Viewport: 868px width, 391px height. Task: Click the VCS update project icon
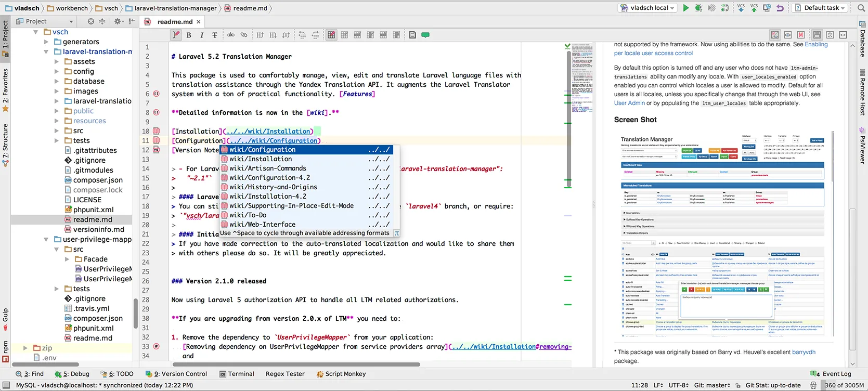pyautogui.click(x=741, y=8)
